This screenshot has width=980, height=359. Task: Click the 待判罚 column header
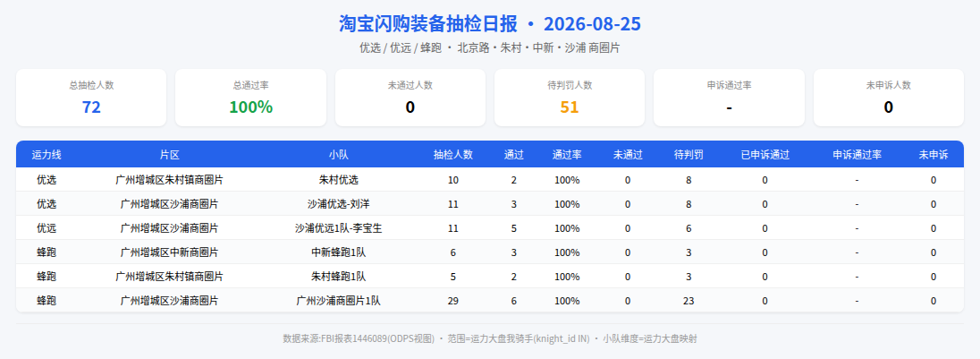coord(689,155)
